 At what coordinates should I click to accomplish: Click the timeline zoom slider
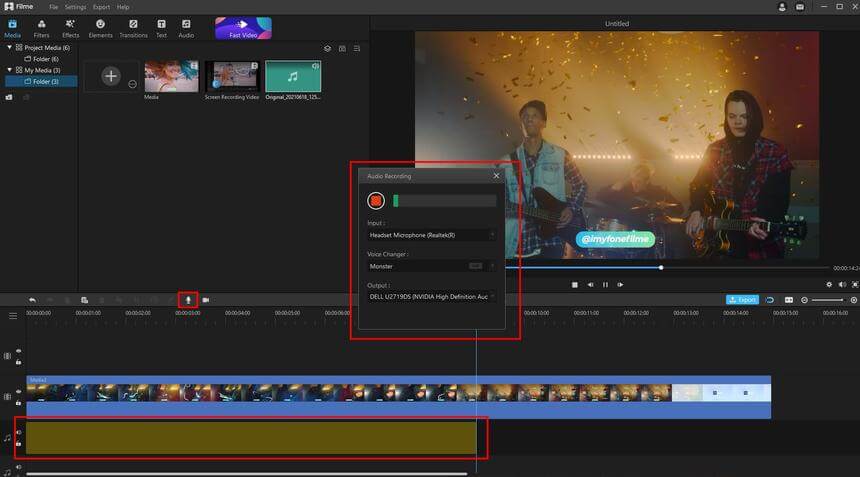[828, 300]
